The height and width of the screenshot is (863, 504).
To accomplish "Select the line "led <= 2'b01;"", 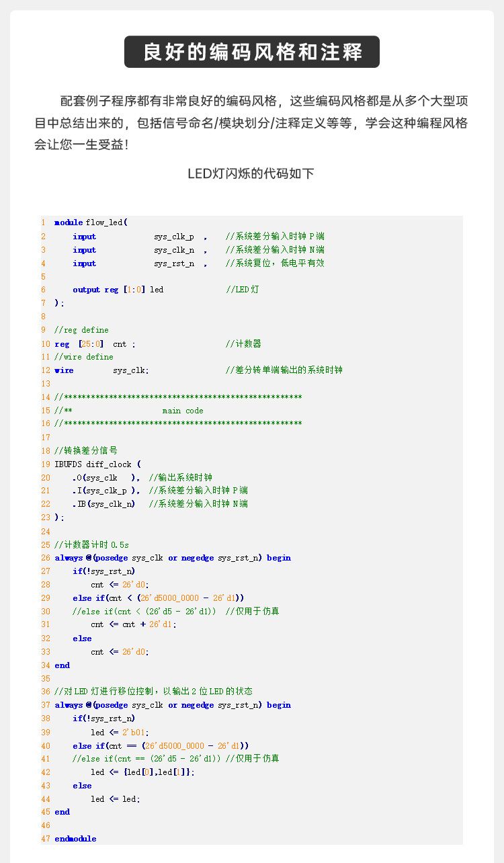I will (120, 733).
